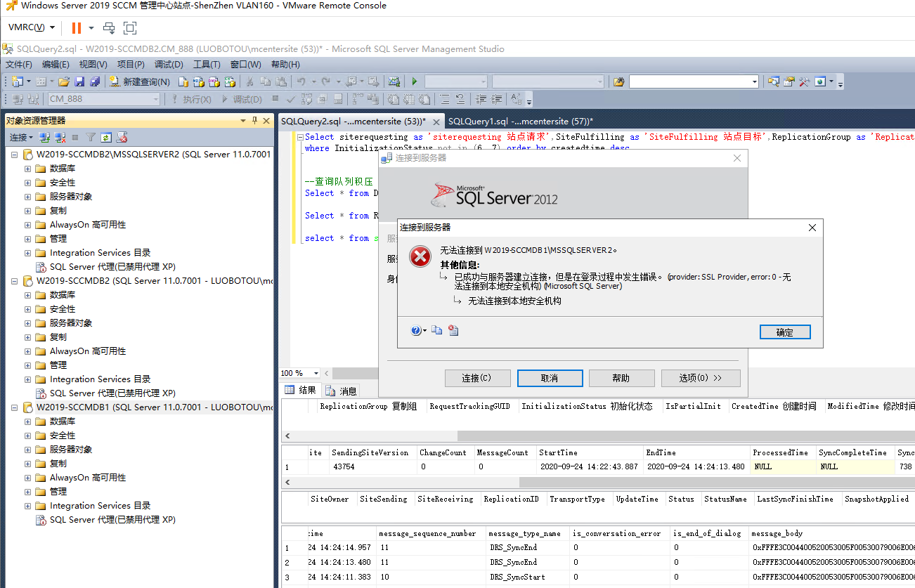Open the 消息 results tab
This screenshot has width=915, height=588.
342,391
